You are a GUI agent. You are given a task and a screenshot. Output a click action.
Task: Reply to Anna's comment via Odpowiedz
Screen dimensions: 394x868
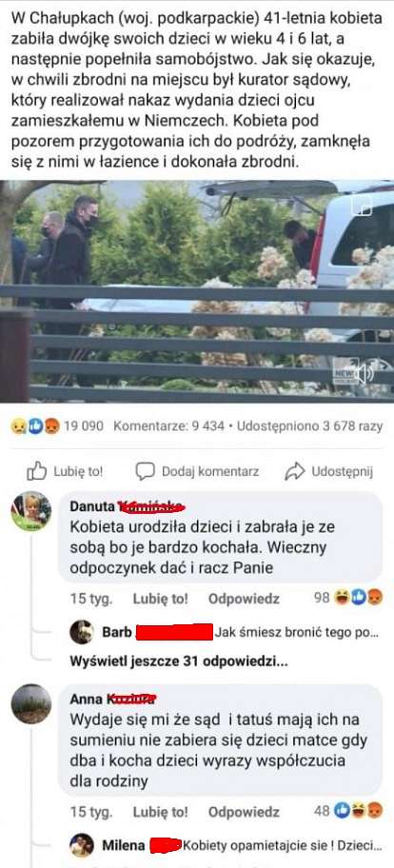pyautogui.click(x=244, y=812)
